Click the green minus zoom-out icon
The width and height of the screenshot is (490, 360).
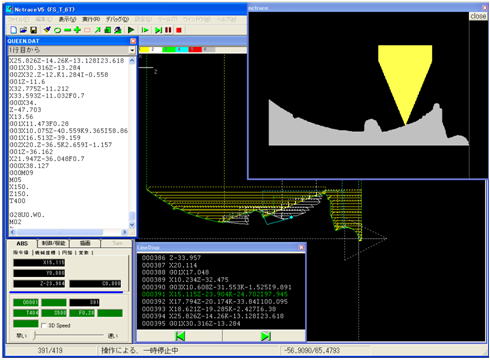click(67, 30)
